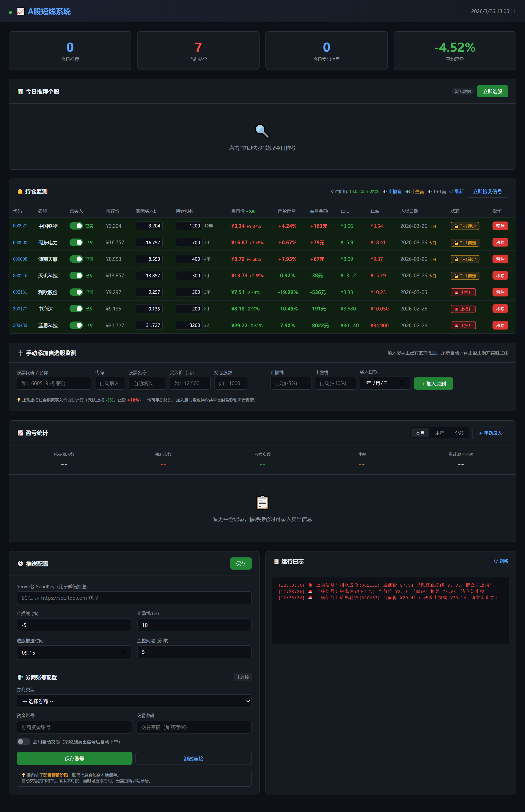Open the 选择券商 dropdown
The height and width of the screenshot is (812, 525).
click(134, 701)
